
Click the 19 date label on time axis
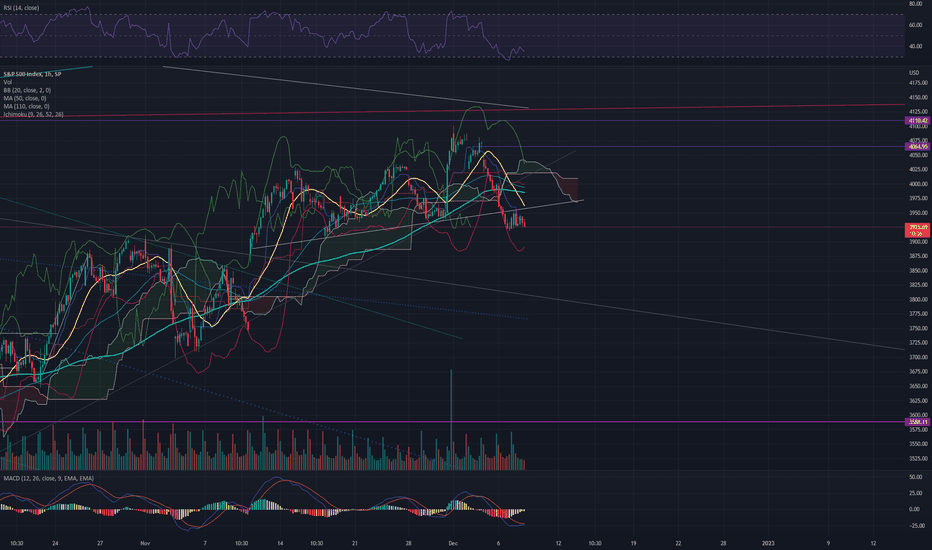[x=633, y=543]
